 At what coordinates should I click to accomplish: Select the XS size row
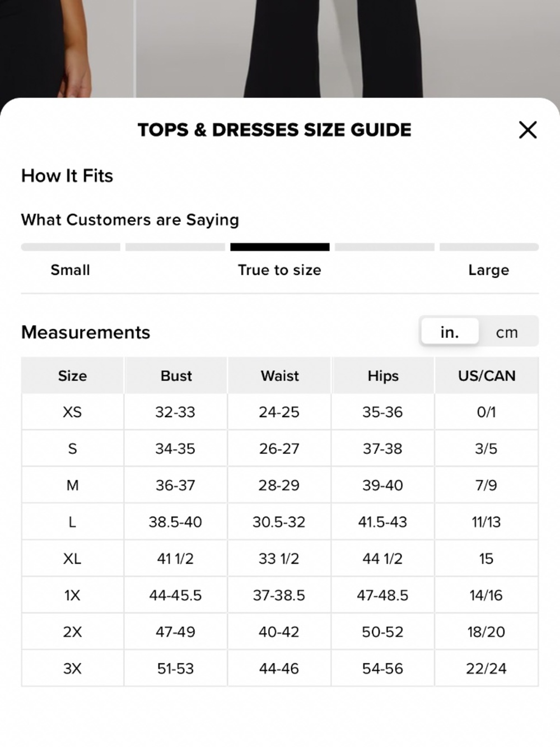280,412
